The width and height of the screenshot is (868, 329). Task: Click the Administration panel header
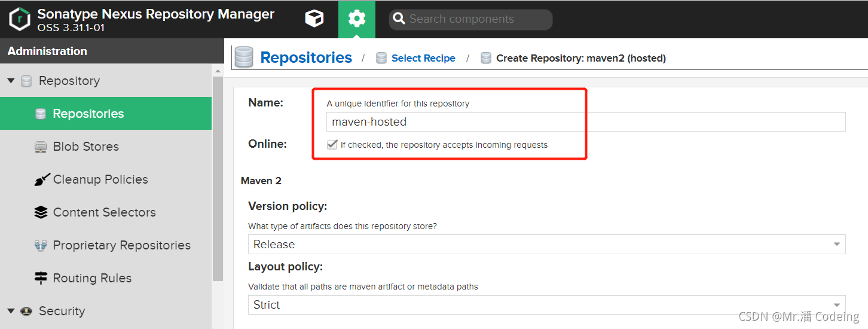[x=112, y=51]
